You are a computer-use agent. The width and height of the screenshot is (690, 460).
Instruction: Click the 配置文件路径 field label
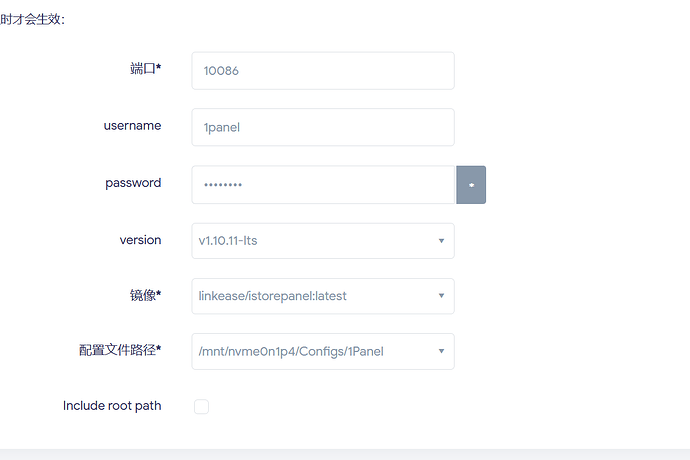[x=120, y=350]
